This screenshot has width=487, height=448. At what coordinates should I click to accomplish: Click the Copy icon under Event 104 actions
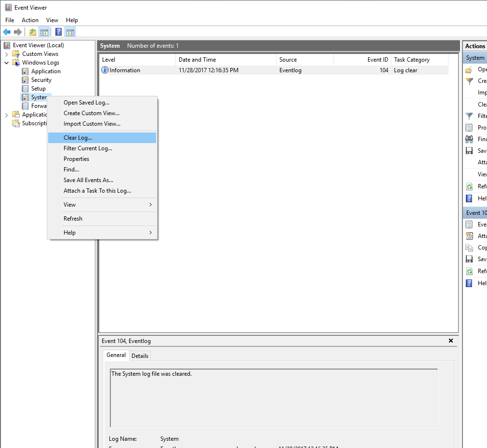click(469, 248)
